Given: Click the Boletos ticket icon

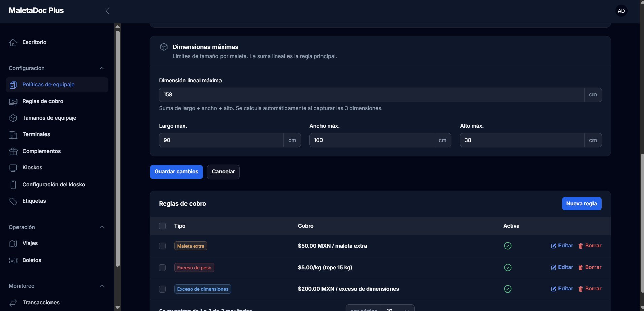Looking at the screenshot, I should click(x=13, y=260).
